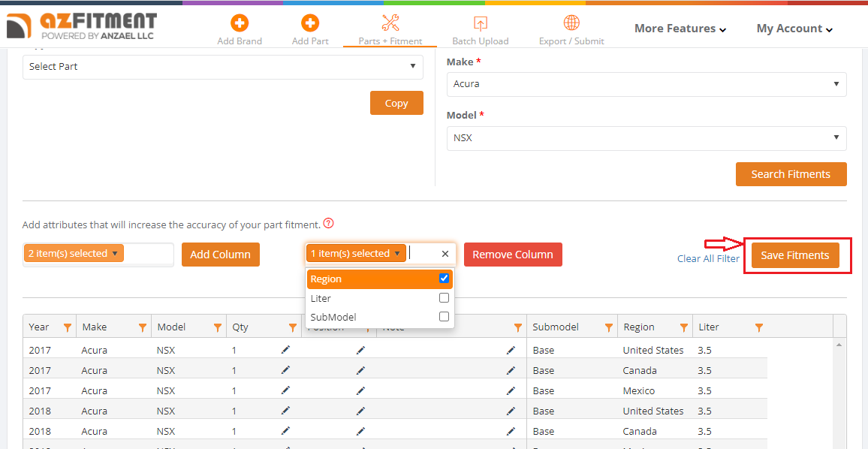Filter the Year column
868x449 pixels.
[68, 328]
